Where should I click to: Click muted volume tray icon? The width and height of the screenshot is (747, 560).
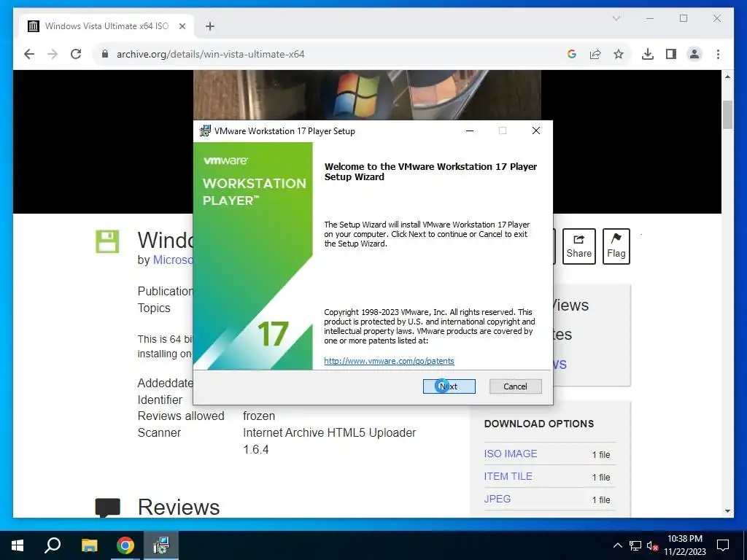coord(653,545)
